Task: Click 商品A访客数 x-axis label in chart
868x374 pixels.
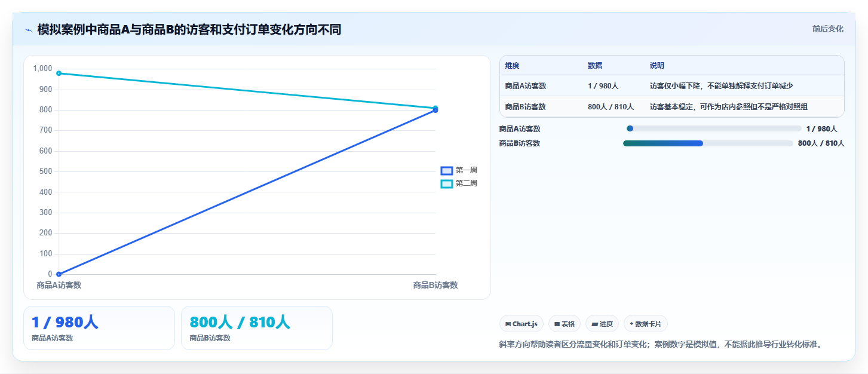Action: coord(59,285)
